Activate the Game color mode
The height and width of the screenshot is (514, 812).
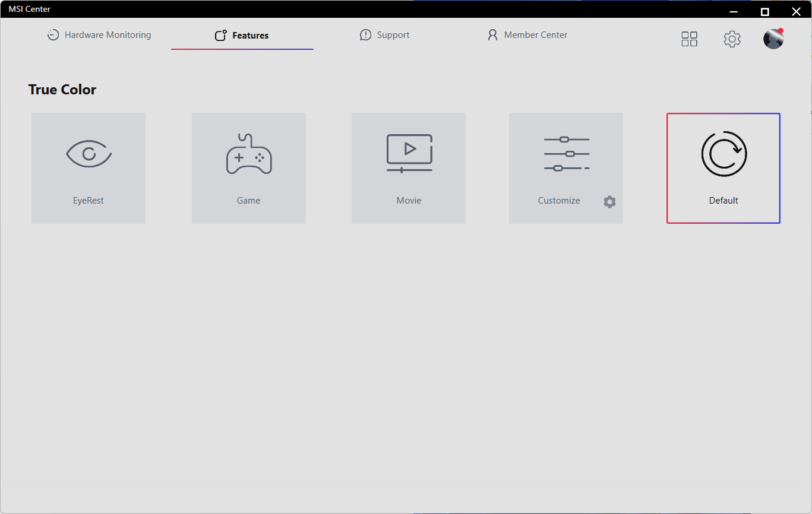(249, 168)
